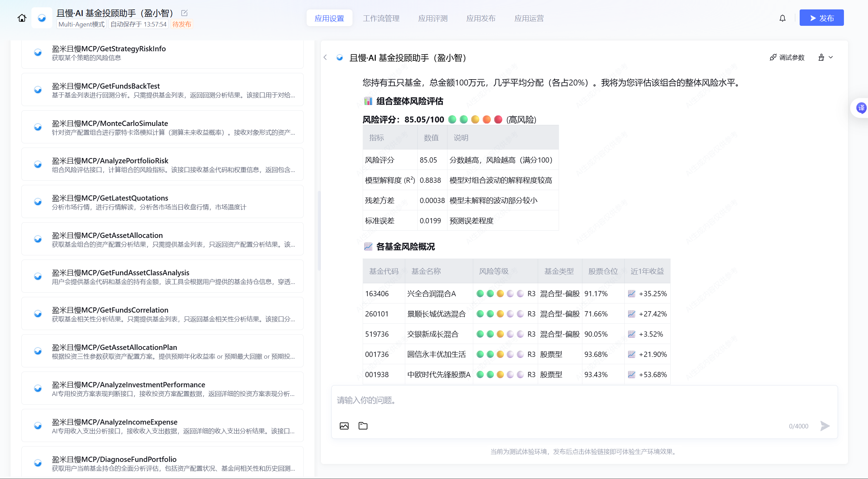This screenshot has width=868, height=479.
Task: Click the back chevron beside chat title
Action: pos(325,58)
